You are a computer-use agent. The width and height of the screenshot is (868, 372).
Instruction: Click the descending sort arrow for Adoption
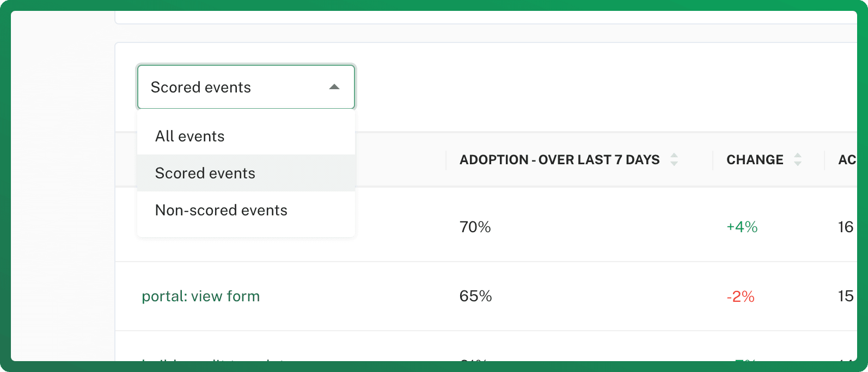(x=674, y=163)
